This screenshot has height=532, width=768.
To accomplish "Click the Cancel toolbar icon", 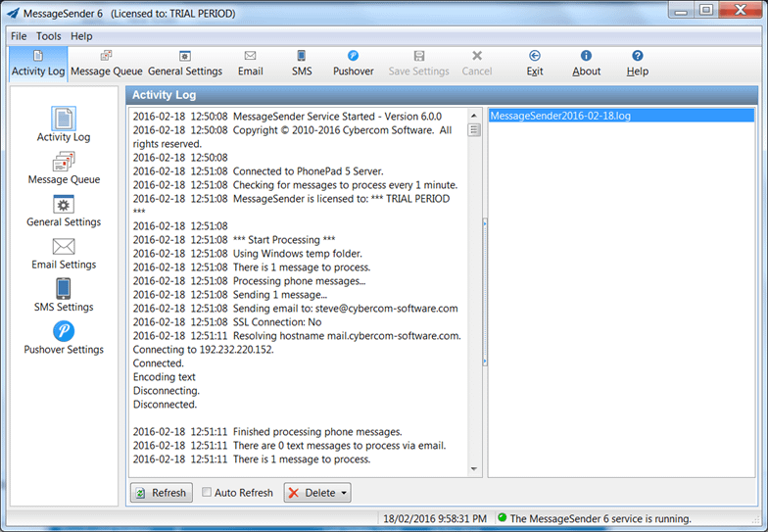I will [x=476, y=56].
